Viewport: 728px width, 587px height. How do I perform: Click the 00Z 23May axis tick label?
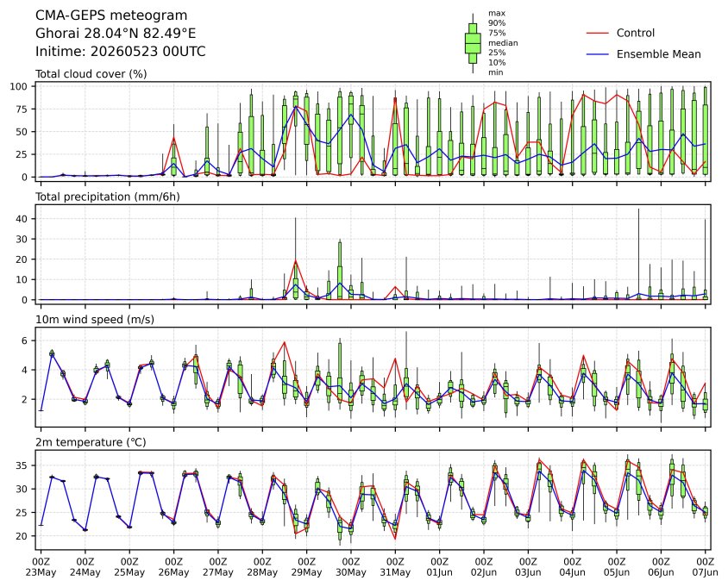pyautogui.click(x=41, y=566)
